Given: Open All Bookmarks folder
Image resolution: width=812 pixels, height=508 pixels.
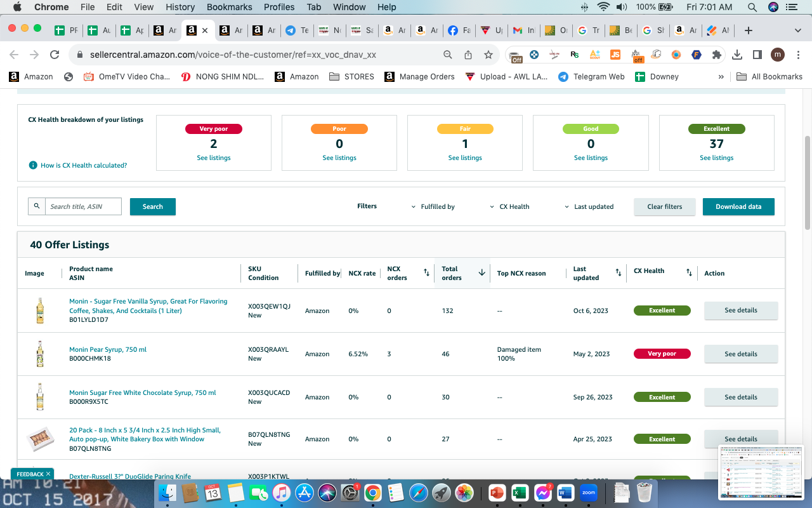Looking at the screenshot, I should (x=770, y=76).
